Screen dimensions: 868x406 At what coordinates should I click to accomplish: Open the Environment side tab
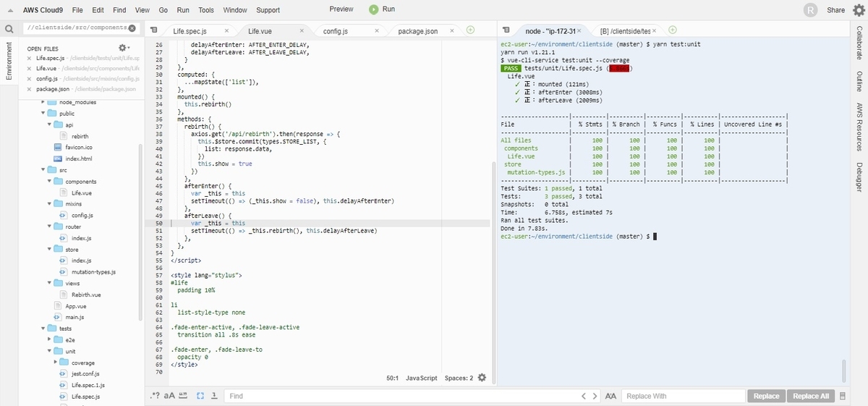(9, 60)
